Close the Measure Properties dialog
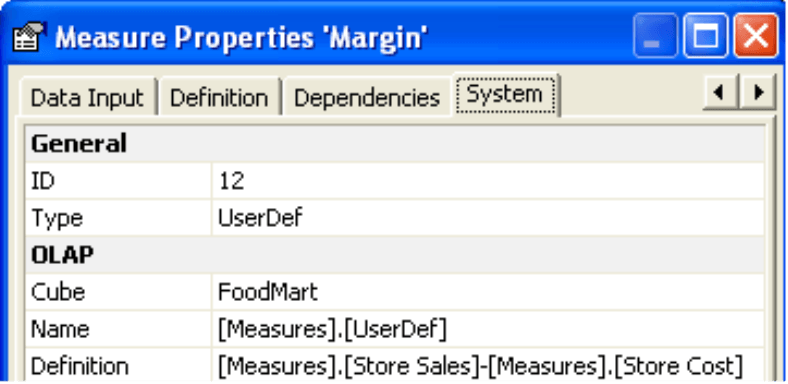Screen dimensions: 788x384 click(x=755, y=36)
